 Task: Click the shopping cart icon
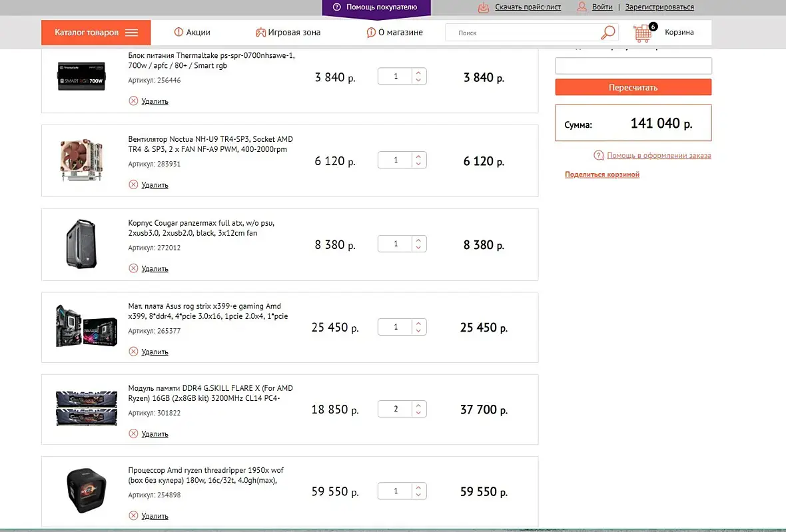click(x=643, y=33)
